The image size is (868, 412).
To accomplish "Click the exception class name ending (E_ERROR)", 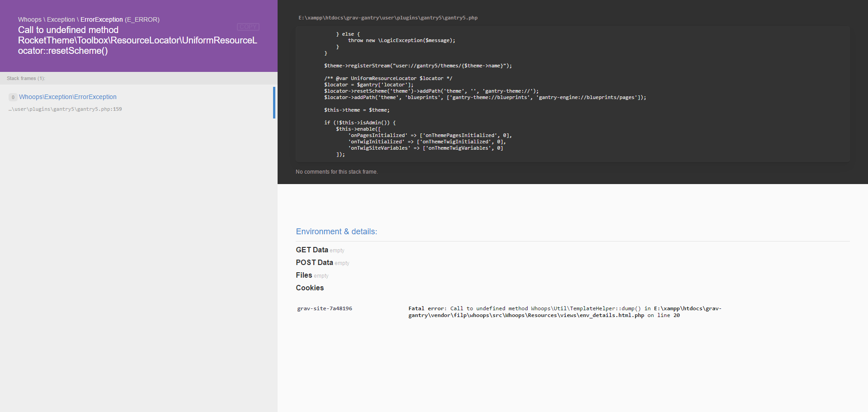I will point(89,19).
